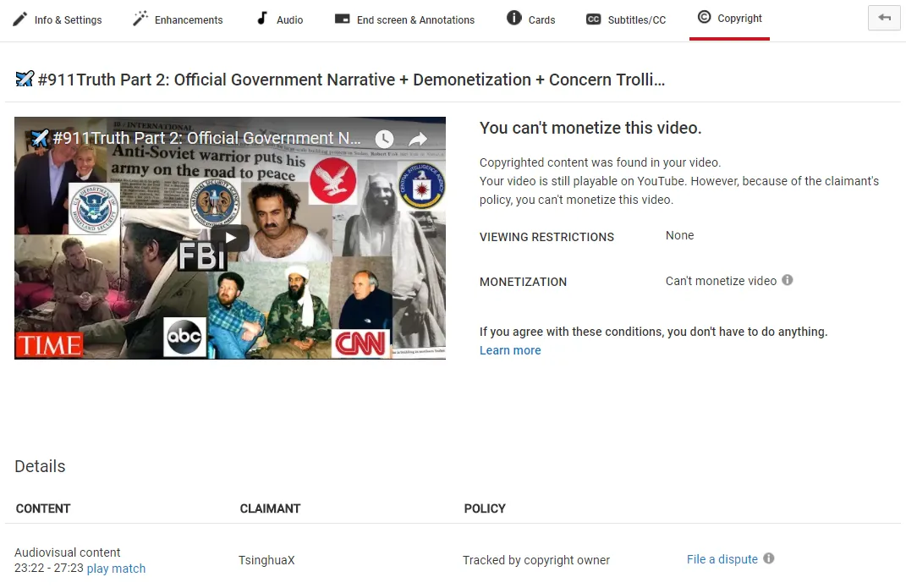Click the Share arrow icon on video
The height and width of the screenshot is (588, 906).
tap(418, 140)
